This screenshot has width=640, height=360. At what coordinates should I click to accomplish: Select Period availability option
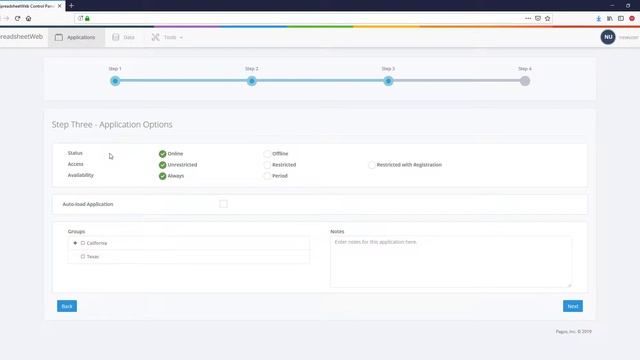coord(267,176)
